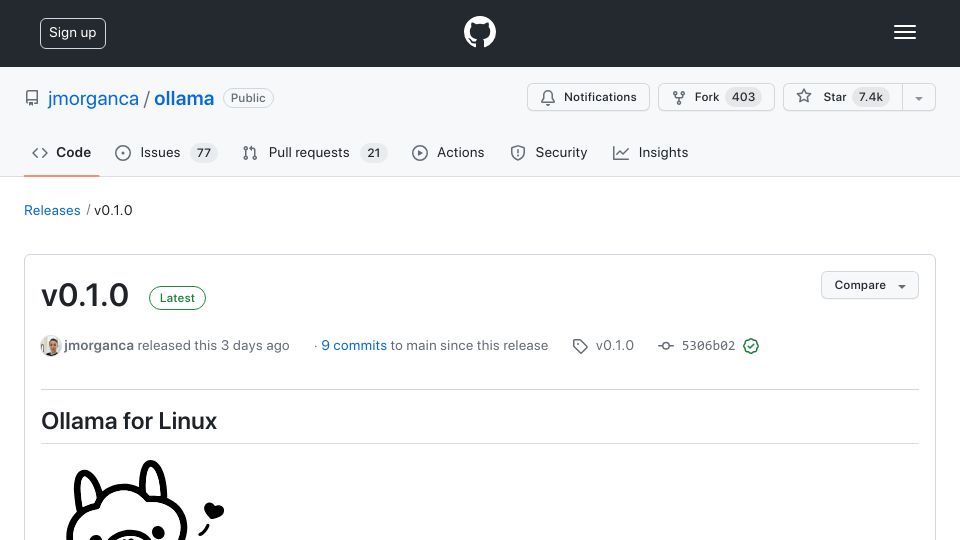Click the Ollama llama mascot image
This screenshot has width=960, height=540.
coord(144,500)
